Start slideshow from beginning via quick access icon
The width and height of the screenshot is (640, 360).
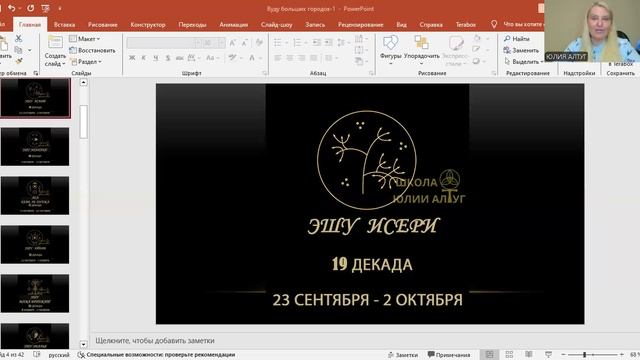[x=46, y=8]
